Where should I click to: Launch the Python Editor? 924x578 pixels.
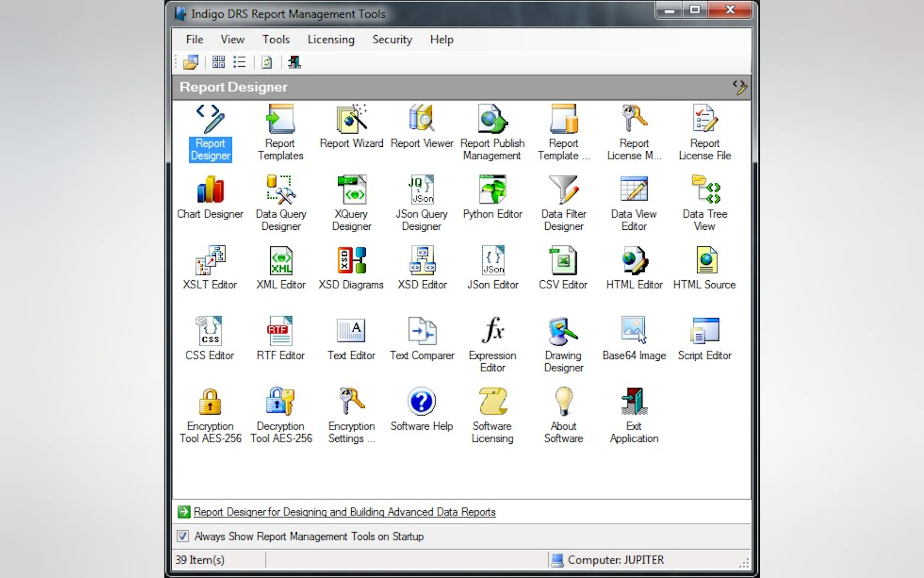tap(492, 197)
